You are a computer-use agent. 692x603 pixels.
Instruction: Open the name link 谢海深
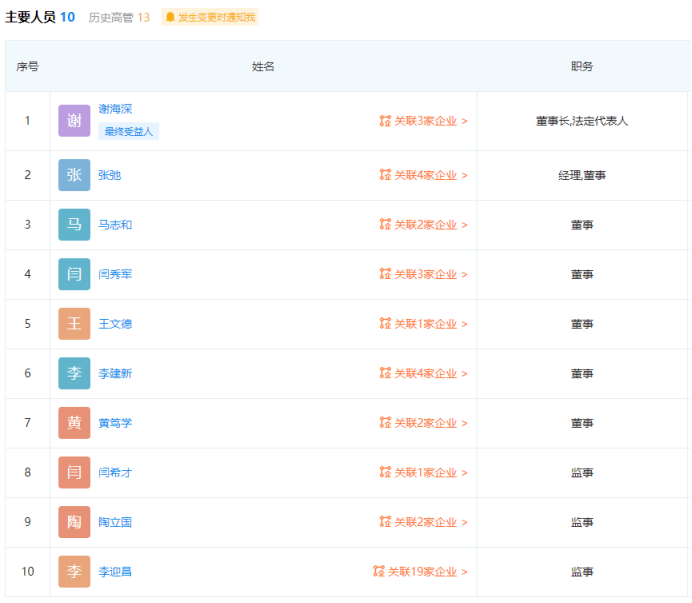click(x=115, y=109)
